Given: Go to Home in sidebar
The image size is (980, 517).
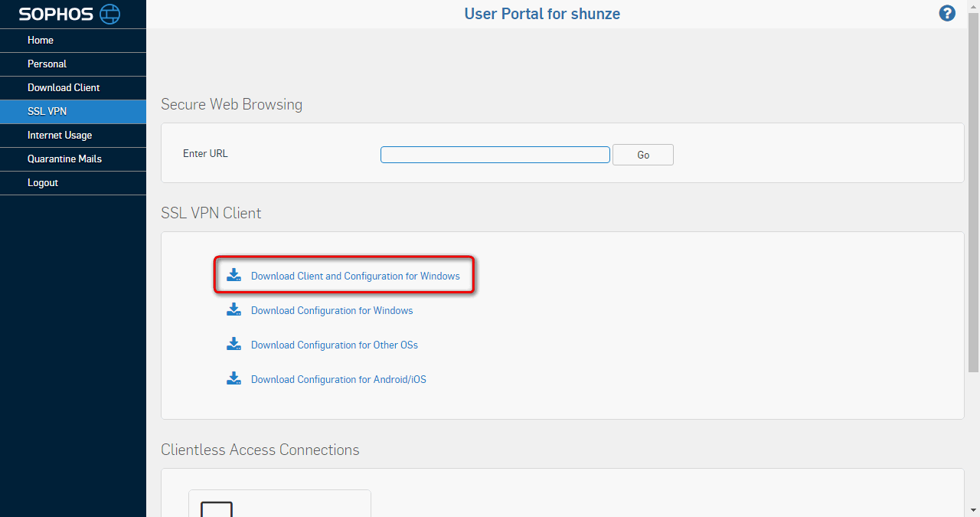Looking at the screenshot, I should 73,41.
